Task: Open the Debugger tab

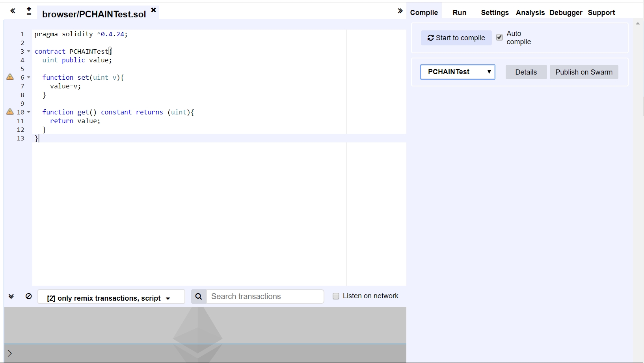Action: click(x=566, y=13)
